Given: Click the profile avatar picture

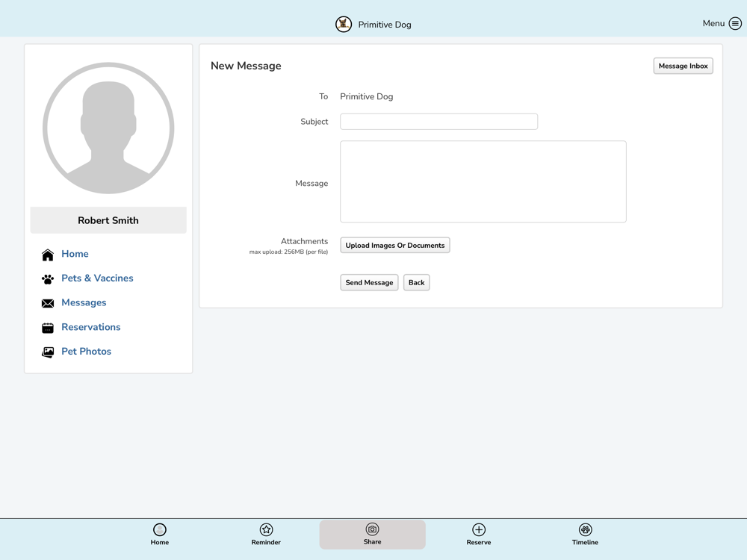Looking at the screenshot, I should tap(108, 128).
